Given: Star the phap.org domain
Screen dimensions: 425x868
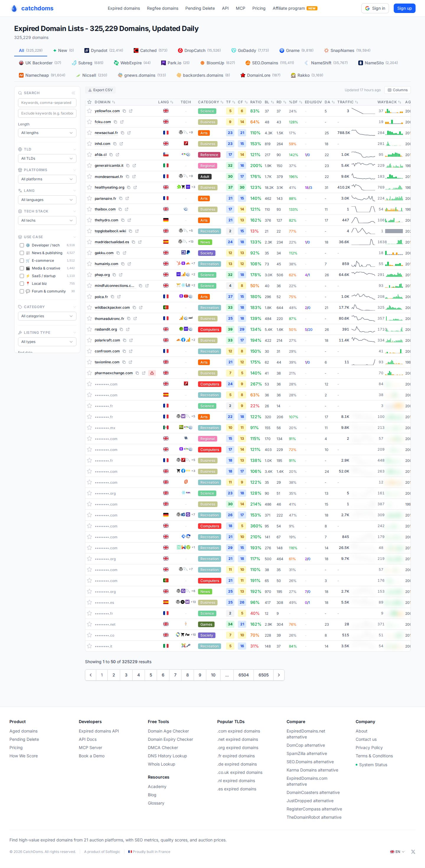Looking at the screenshot, I should pos(89,274).
